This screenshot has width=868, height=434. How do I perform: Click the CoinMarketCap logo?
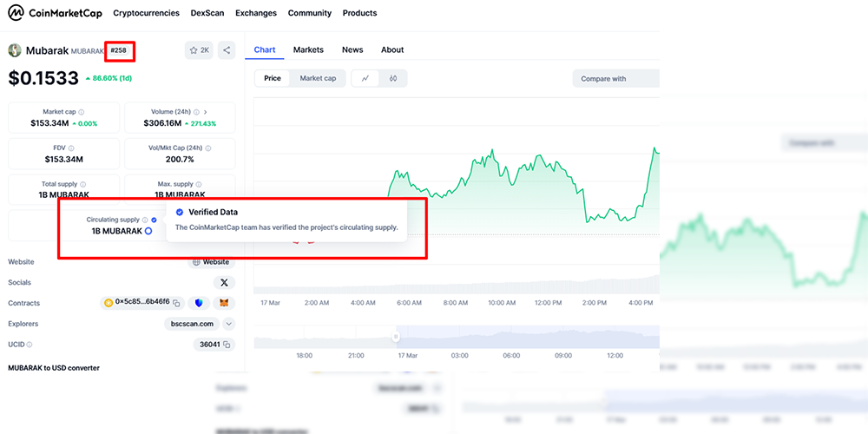[x=56, y=13]
